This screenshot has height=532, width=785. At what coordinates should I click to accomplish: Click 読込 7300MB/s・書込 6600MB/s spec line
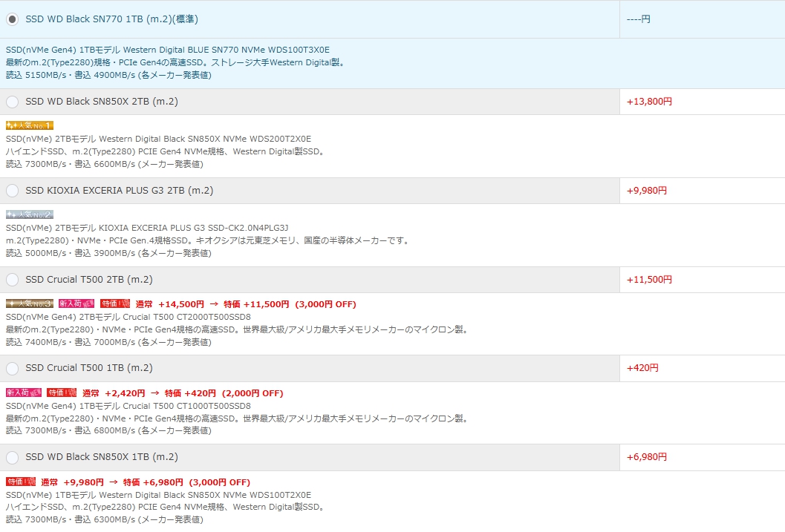(x=105, y=164)
